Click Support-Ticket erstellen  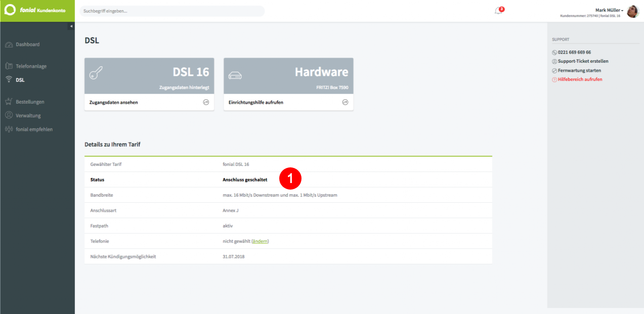click(x=583, y=61)
